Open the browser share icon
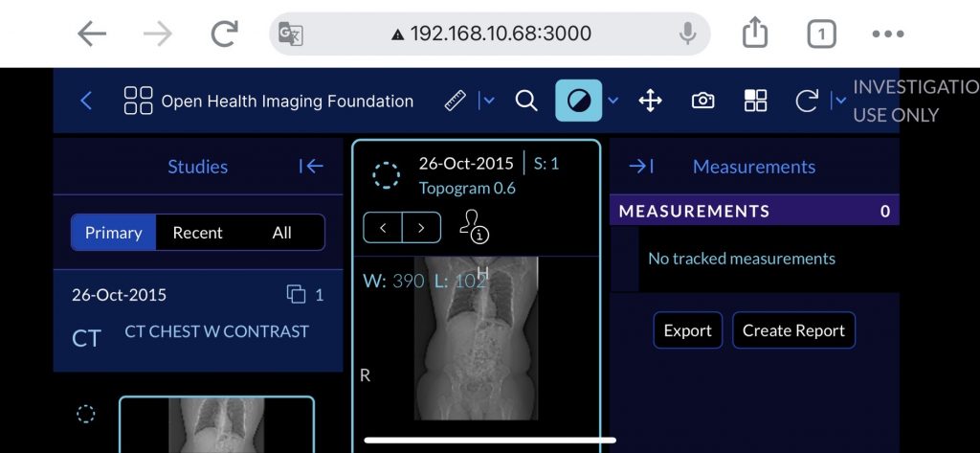 pos(754,33)
